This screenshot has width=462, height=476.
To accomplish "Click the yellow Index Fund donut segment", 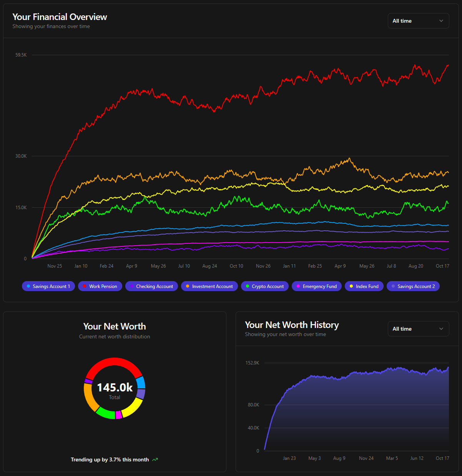I will (x=132, y=409).
